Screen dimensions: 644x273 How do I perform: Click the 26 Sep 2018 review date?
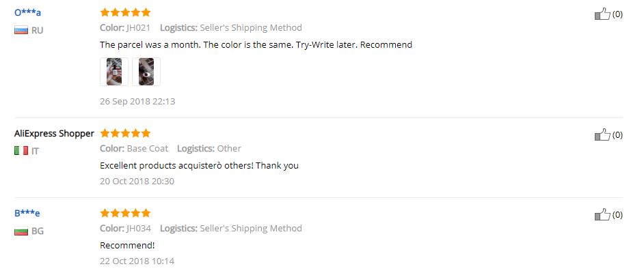pos(137,102)
